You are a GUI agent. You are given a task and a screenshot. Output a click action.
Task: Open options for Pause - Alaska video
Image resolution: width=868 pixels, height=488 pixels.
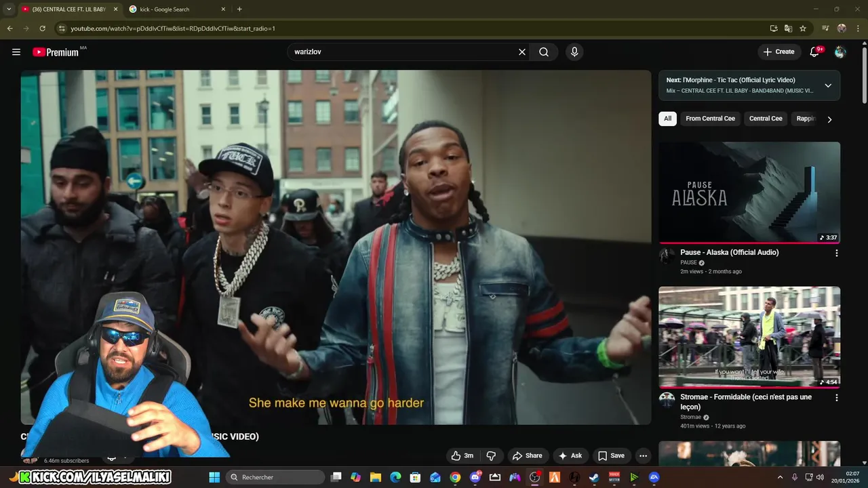coord(836,253)
